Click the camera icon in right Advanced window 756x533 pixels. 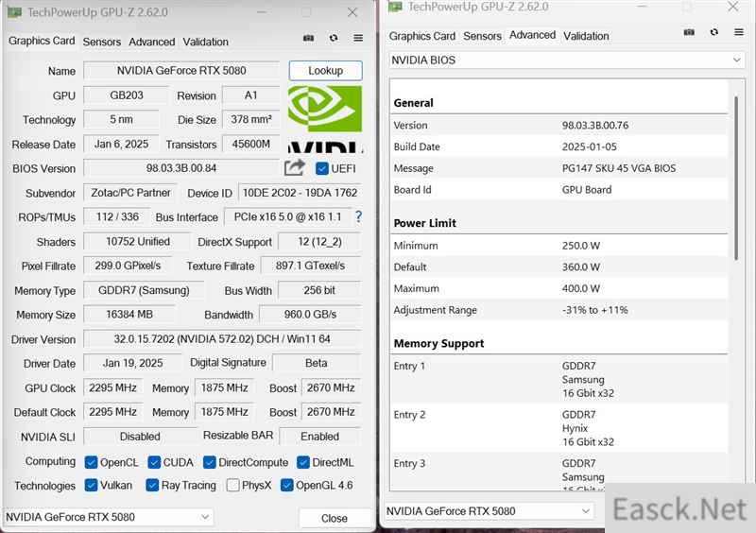(x=690, y=32)
